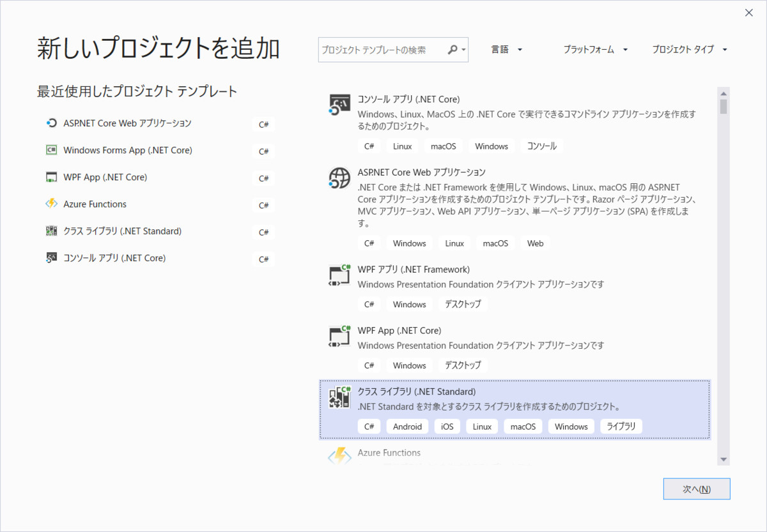Click C# tag beside recent Azure Functions
Screen dimensions: 767x532
coord(263,205)
